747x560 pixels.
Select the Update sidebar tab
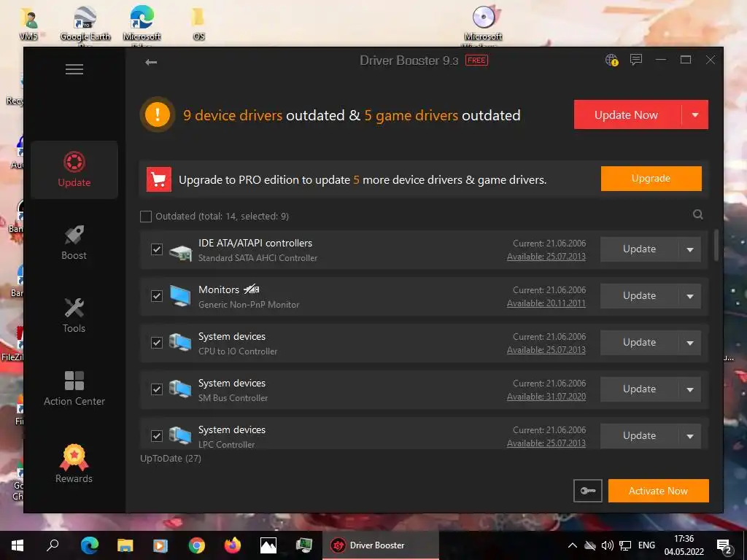[74, 169]
